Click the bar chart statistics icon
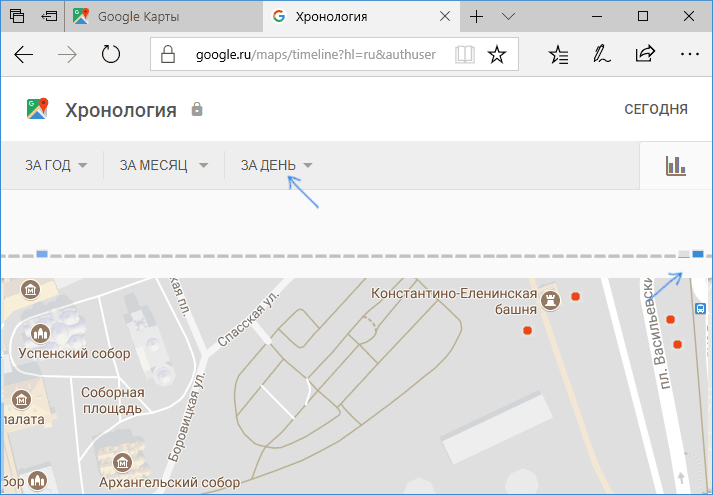The height and width of the screenshot is (495, 713). coord(676,166)
